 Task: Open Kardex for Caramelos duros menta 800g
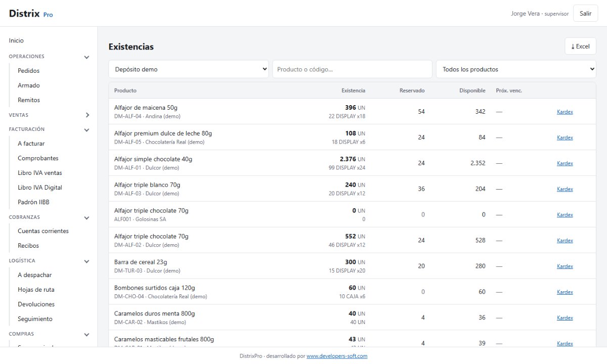565,318
